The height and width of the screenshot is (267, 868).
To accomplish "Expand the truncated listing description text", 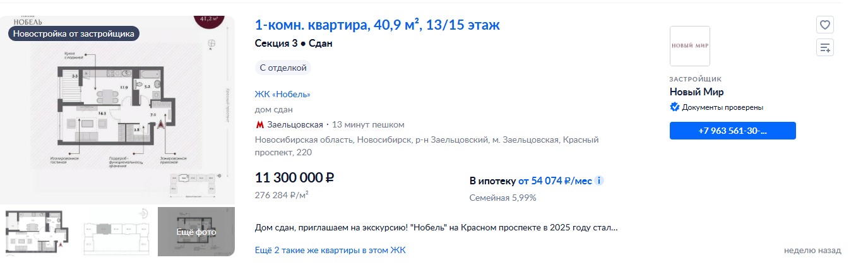I will pyautogui.click(x=436, y=227).
